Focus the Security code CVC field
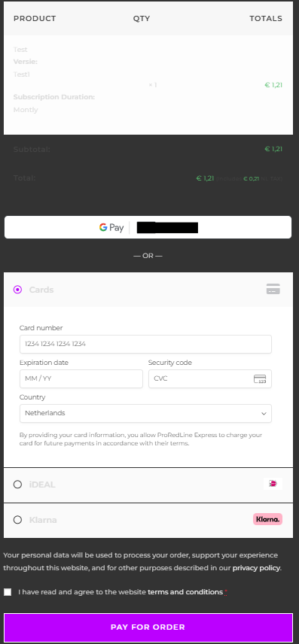 pos(210,378)
